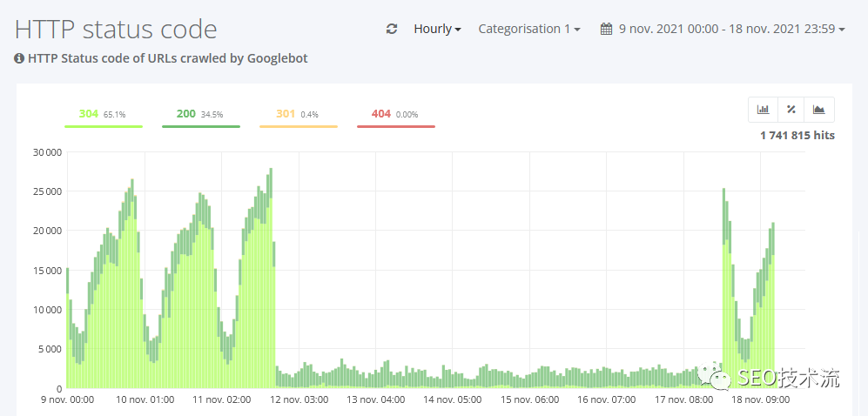The image size is (868, 416).
Task: Click the 14 nov. 05:00 axis label
Action: click(452, 400)
